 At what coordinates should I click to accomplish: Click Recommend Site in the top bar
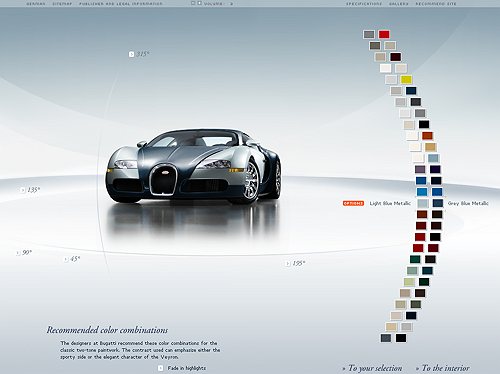tap(436, 4)
